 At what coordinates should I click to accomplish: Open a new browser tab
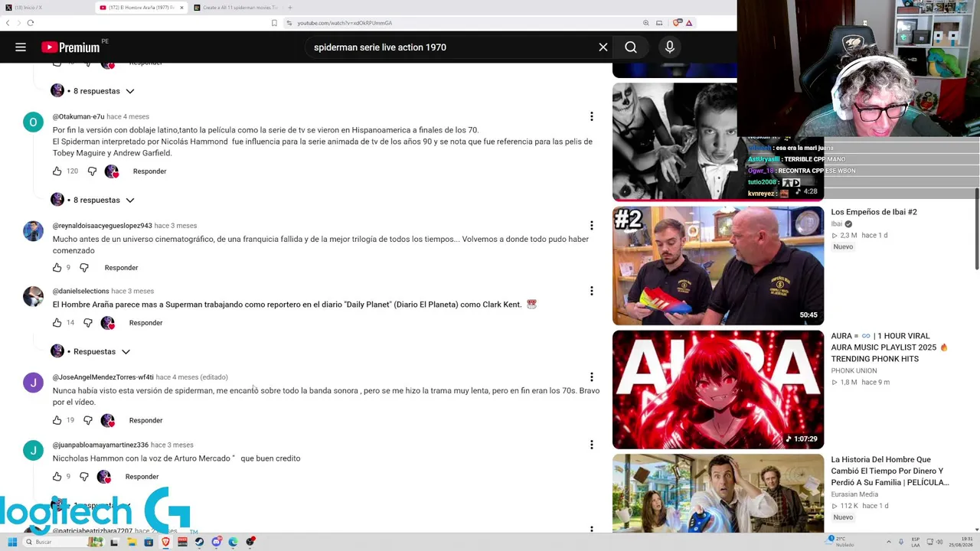(x=289, y=8)
